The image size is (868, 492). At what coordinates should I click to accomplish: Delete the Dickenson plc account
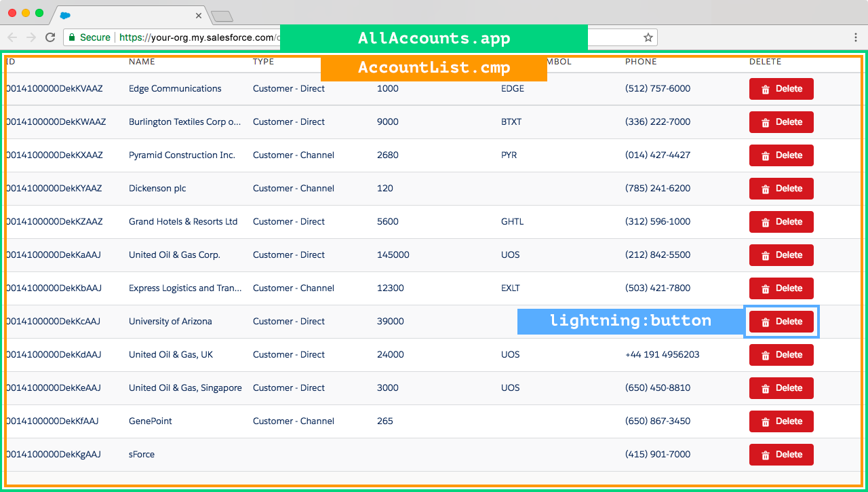point(781,189)
